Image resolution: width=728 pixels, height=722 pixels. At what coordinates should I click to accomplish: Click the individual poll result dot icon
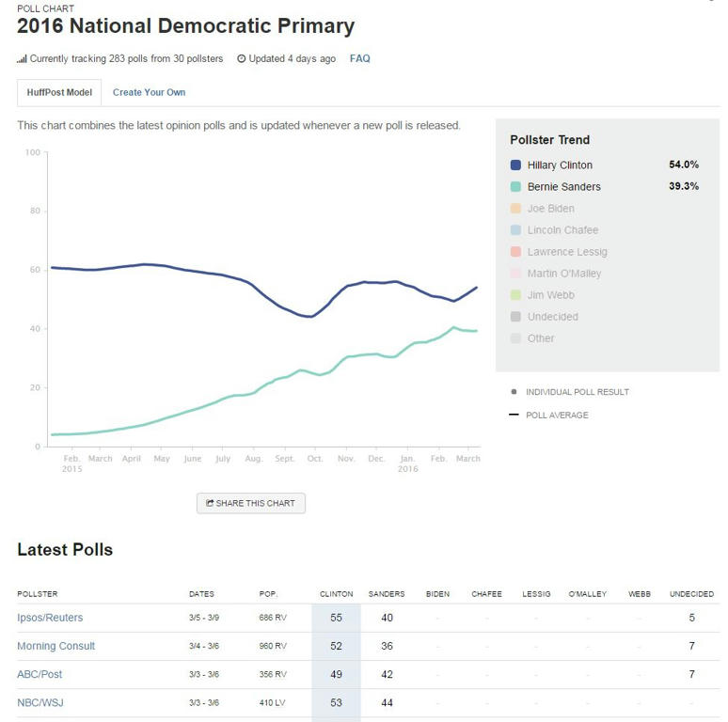514,392
